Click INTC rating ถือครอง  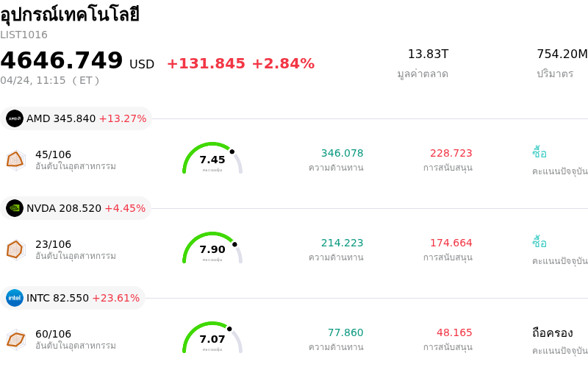click(x=552, y=332)
